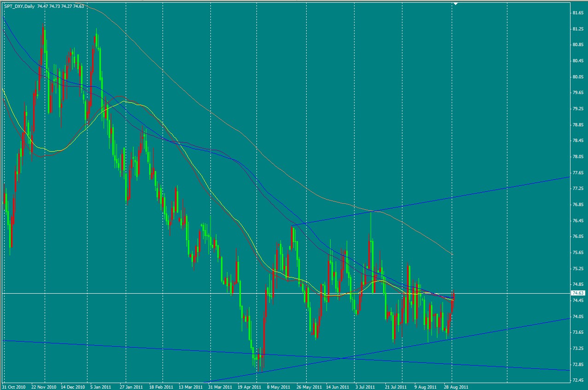Image resolution: width=588 pixels, height=390 pixels.
Task: Select the 75.65 price axis label
Action: (x=578, y=253)
